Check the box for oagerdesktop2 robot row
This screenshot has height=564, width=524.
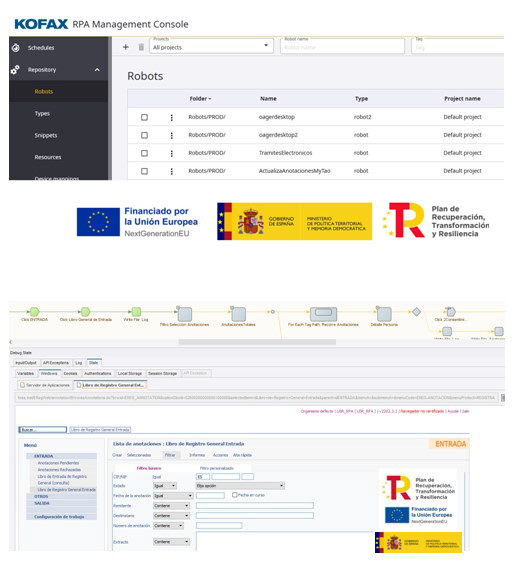click(x=144, y=135)
